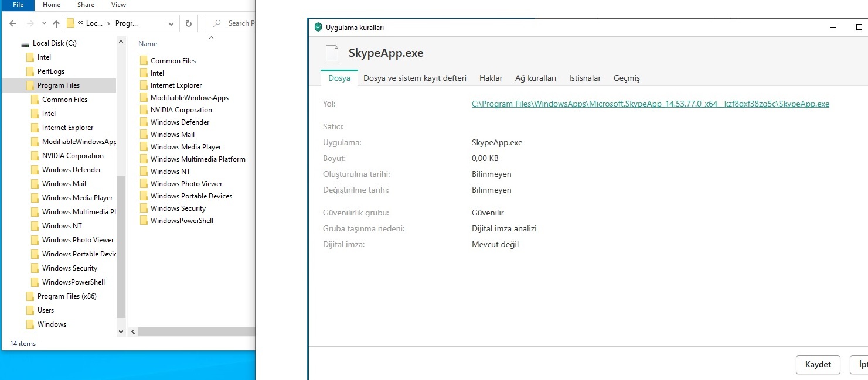
Task: Click the Refresh button next to address bar
Action: pyautogui.click(x=188, y=23)
